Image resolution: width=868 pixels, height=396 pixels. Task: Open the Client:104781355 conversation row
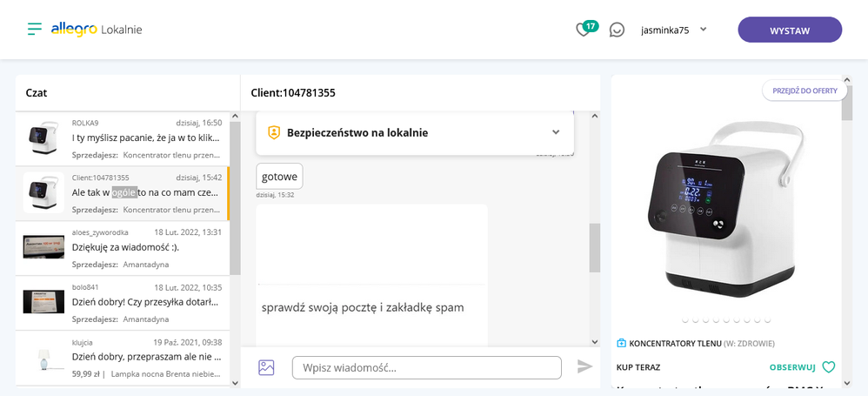[x=121, y=193]
